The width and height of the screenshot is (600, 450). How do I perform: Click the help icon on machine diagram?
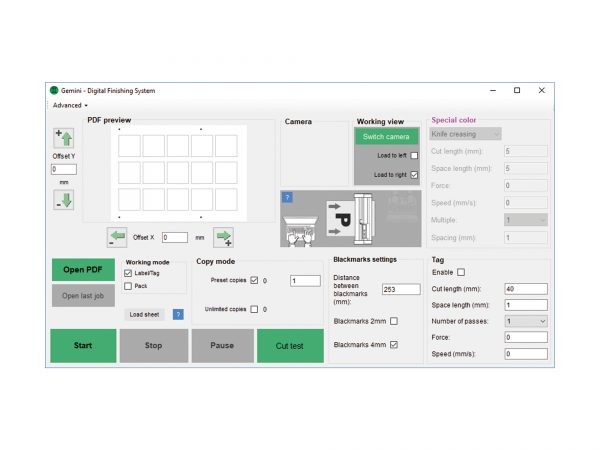(287, 197)
